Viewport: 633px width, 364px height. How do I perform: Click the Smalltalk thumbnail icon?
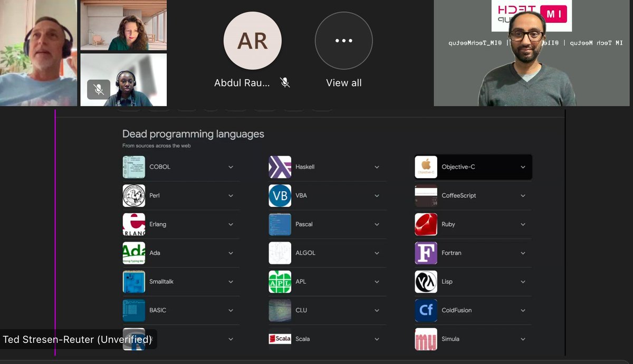coord(134,282)
